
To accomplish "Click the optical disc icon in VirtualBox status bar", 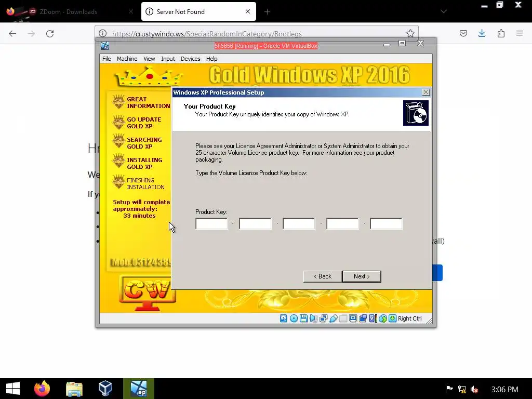I will coord(294,318).
